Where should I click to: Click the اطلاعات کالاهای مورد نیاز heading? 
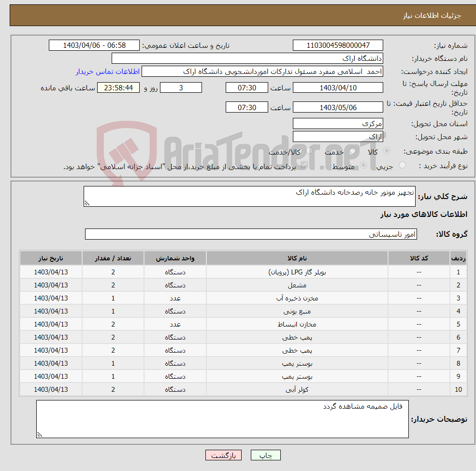pos(424,214)
